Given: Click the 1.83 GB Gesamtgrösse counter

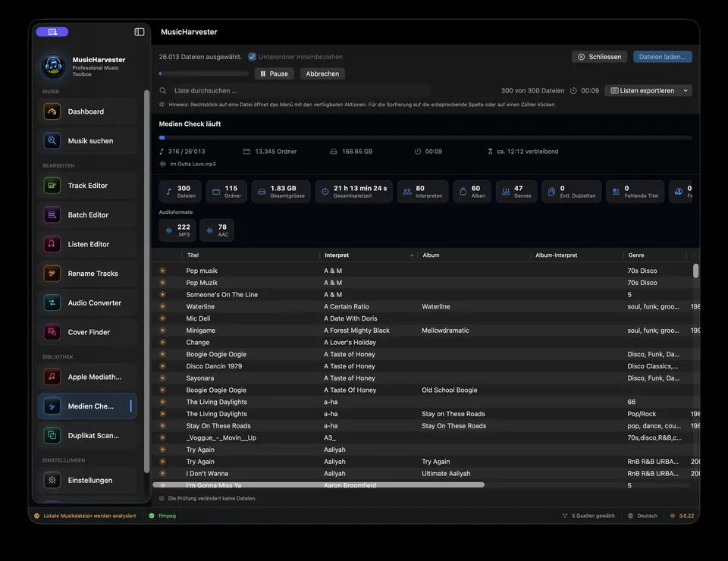Looking at the screenshot, I should pos(281,191).
